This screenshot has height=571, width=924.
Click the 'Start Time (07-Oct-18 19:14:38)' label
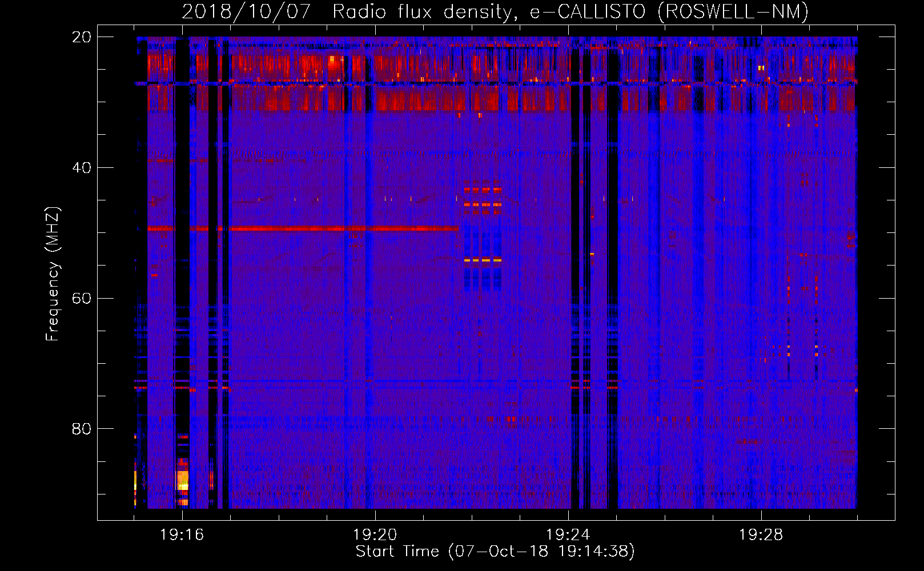click(495, 552)
